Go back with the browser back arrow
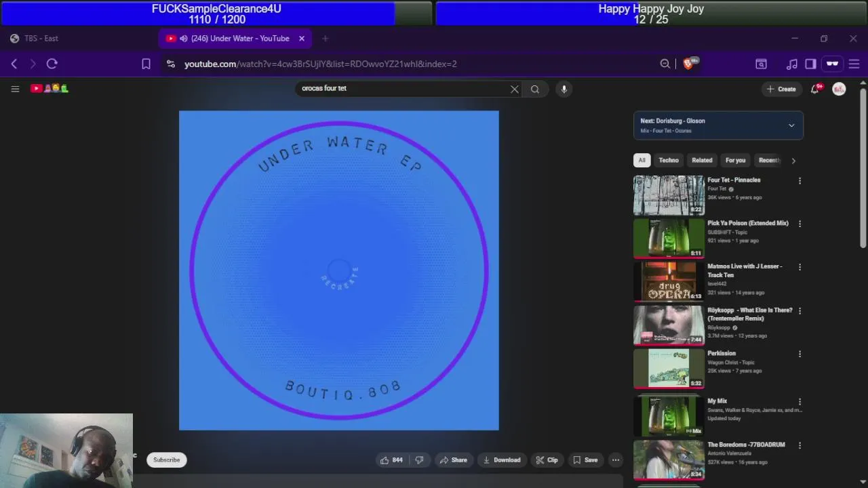Viewport: 868px width, 488px height. pyautogui.click(x=14, y=64)
